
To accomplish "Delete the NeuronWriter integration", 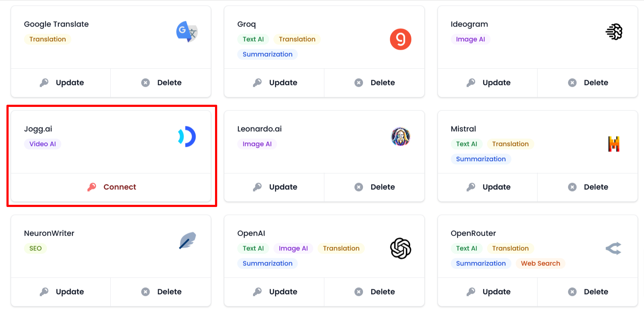I will click(x=161, y=292).
